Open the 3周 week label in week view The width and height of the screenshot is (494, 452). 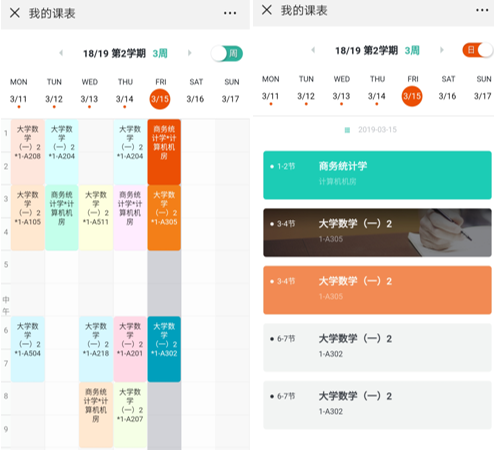pos(160,53)
